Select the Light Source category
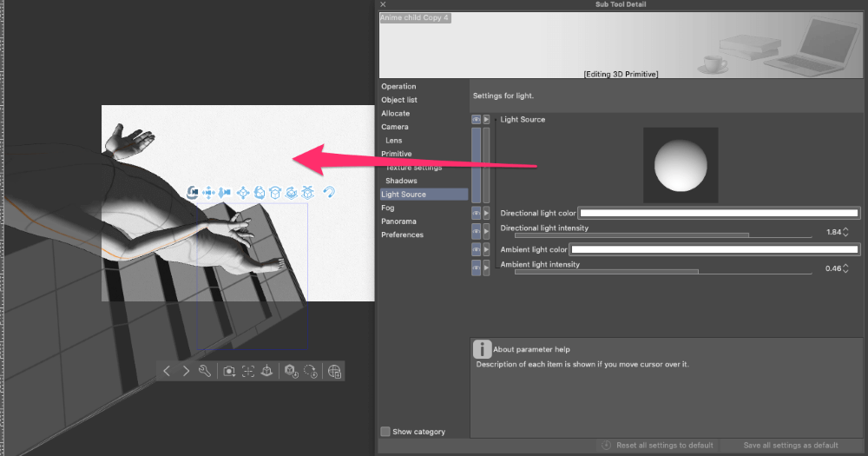The image size is (868, 456). click(x=424, y=195)
